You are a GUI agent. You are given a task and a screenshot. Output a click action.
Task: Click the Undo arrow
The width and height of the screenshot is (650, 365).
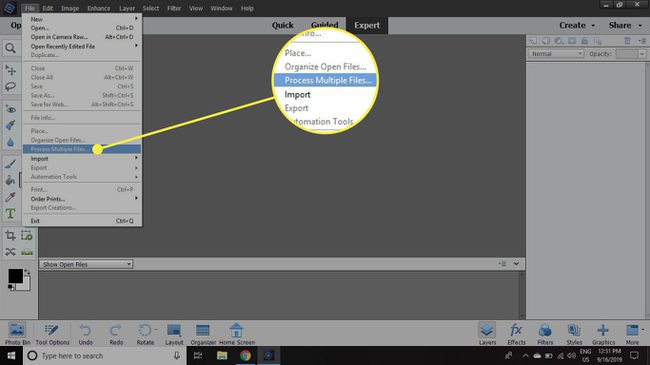coord(85,334)
